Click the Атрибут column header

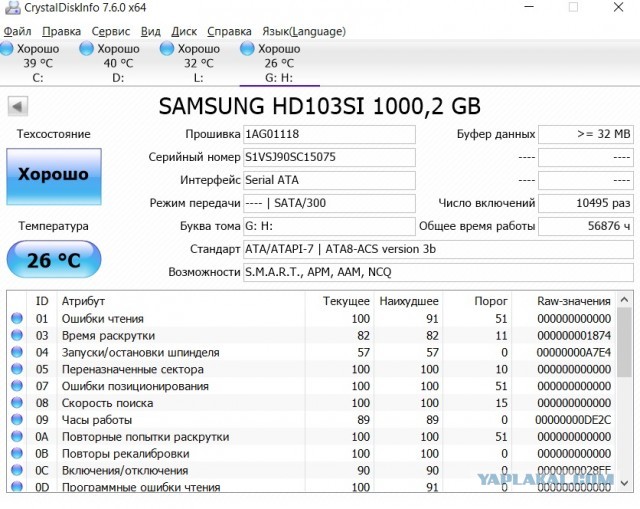(x=181, y=301)
